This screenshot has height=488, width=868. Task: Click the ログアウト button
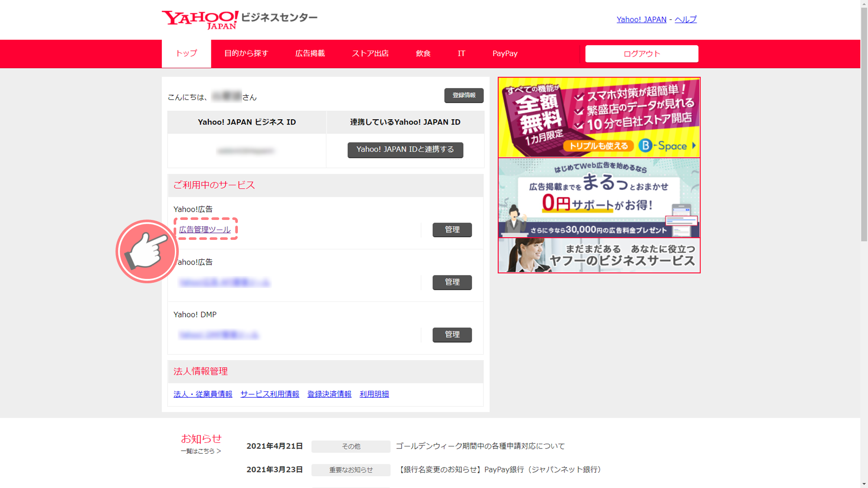(x=641, y=54)
